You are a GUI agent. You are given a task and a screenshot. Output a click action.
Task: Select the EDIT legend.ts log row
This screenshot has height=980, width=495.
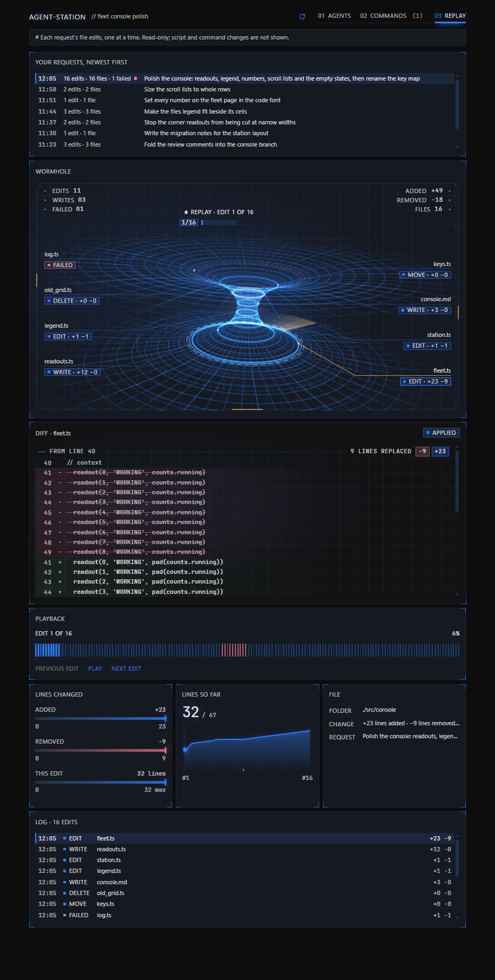(245, 871)
